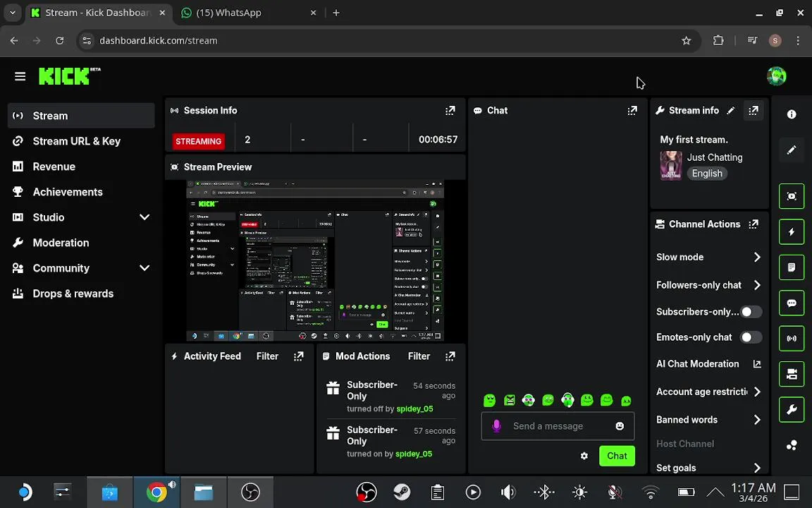Toggle the Channel Actions panel icon in right sidebar
This screenshot has width=812, height=508.
pyautogui.click(x=792, y=374)
